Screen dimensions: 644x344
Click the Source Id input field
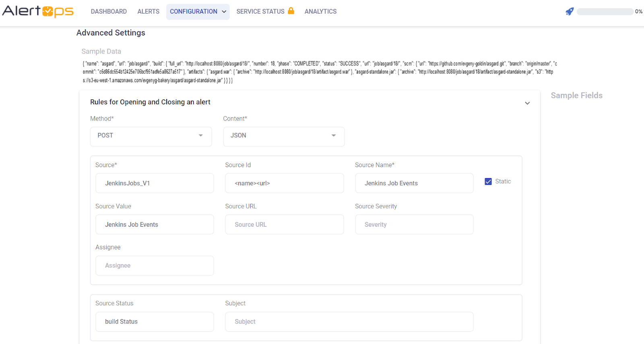284,183
